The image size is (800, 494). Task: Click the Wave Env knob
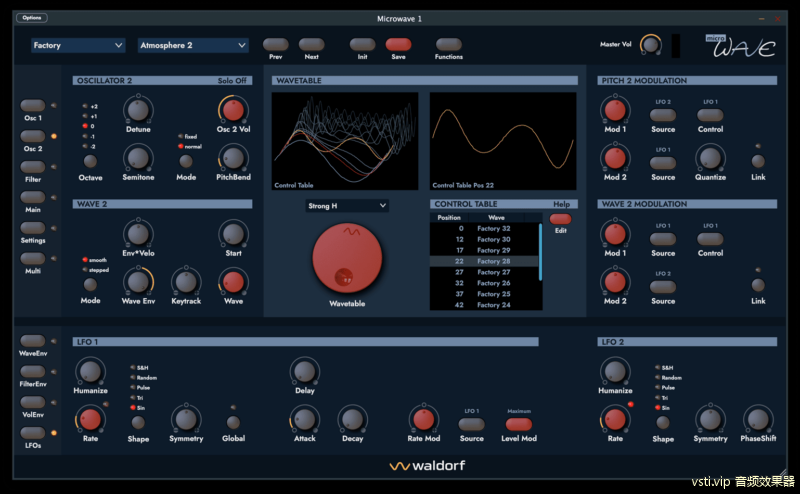coord(138,282)
